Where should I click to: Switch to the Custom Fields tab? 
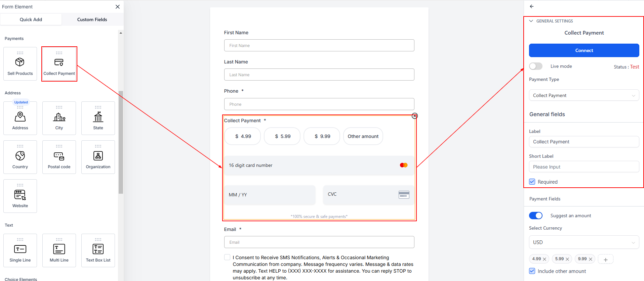(x=92, y=19)
